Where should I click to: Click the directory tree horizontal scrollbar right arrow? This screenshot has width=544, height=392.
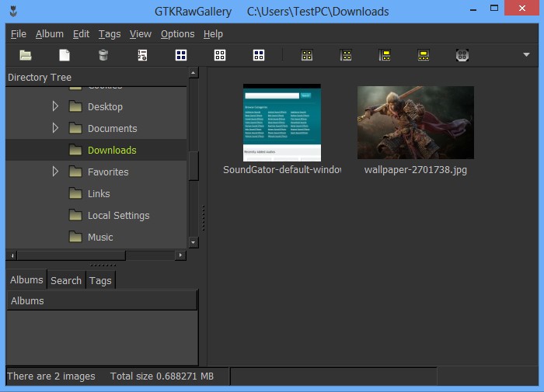pyautogui.click(x=180, y=255)
